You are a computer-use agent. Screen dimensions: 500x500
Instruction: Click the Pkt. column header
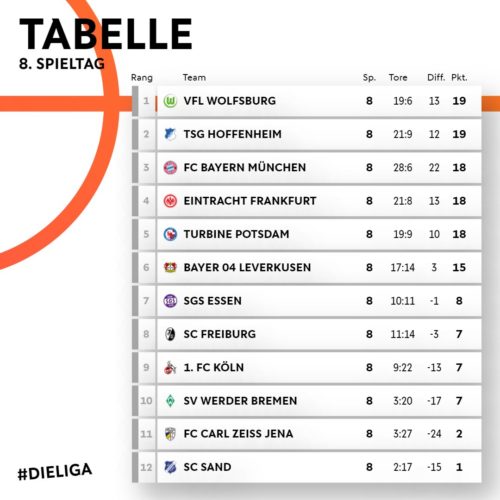coord(459,77)
